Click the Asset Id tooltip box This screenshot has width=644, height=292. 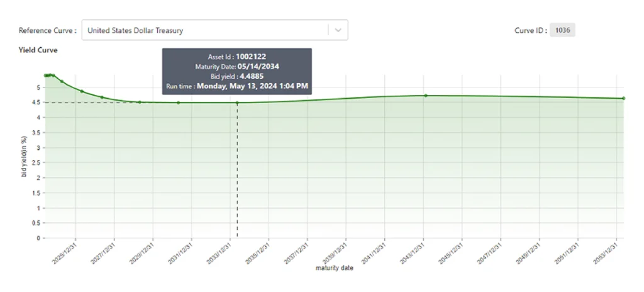(x=237, y=71)
